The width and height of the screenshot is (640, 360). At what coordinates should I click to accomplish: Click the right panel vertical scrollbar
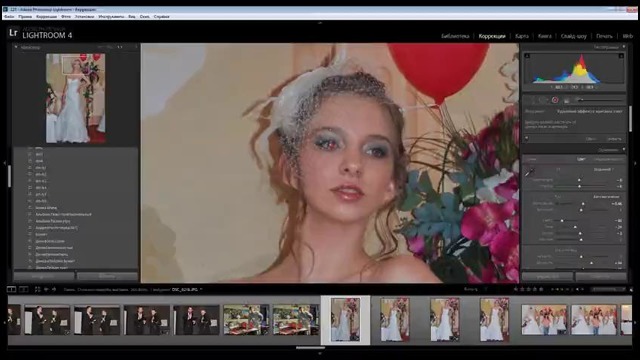tap(631, 118)
